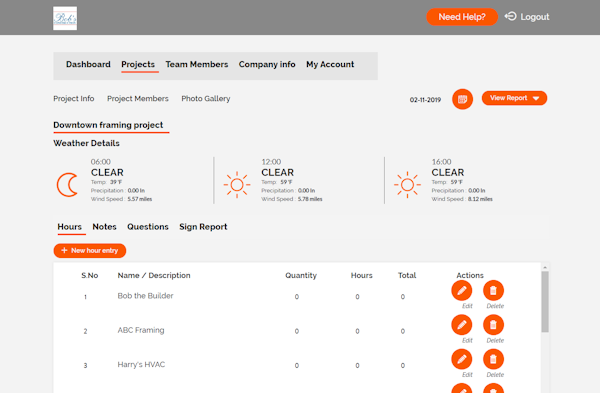Delete the ABC Framing hour entry
This screenshot has height=393, width=600.
point(493,325)
